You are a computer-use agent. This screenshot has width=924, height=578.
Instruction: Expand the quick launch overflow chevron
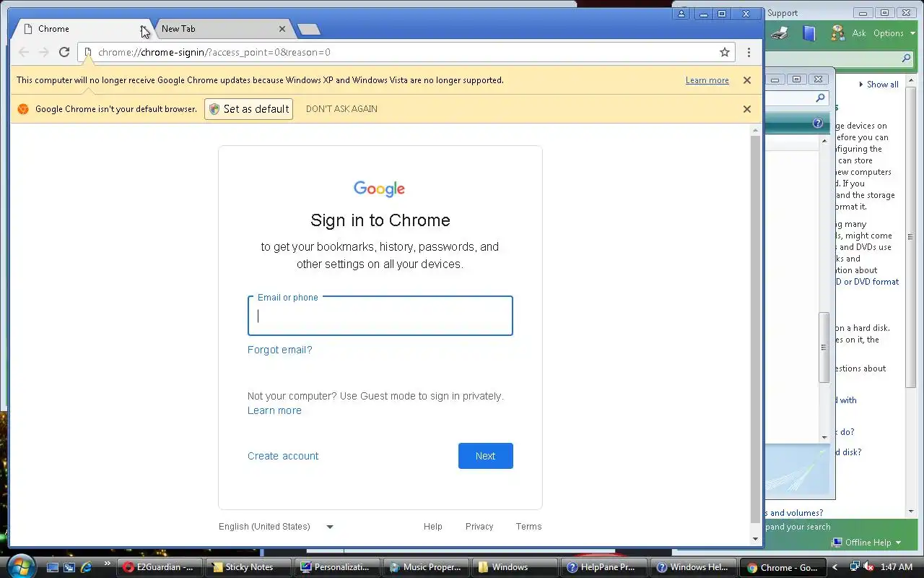tap(108, 564)
